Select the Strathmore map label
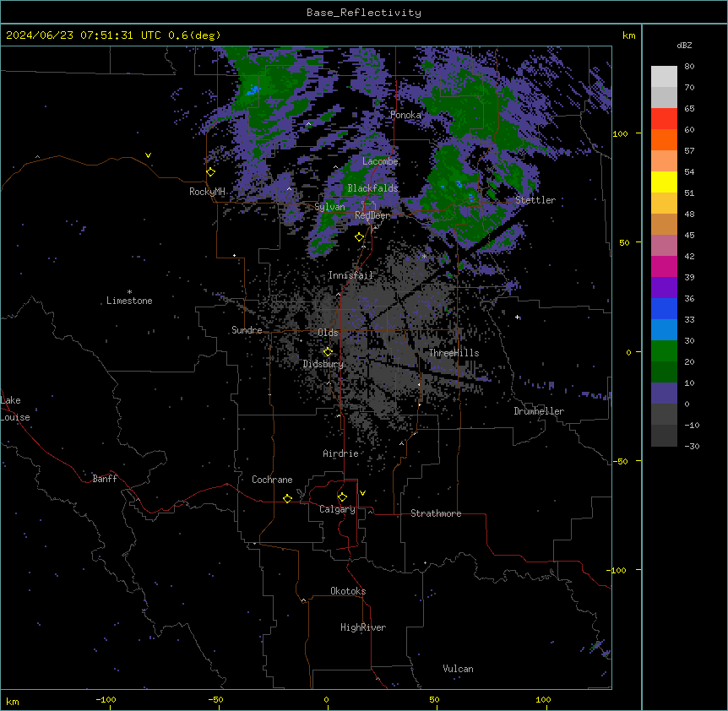 [436, 513]
